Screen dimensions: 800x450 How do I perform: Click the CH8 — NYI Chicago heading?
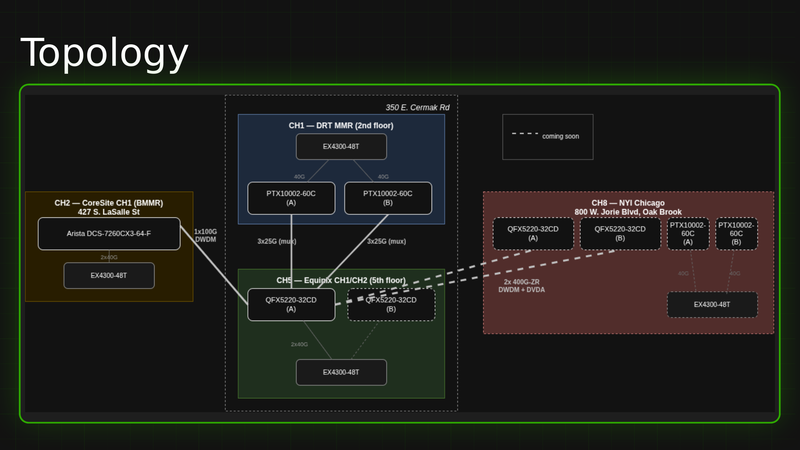pyautogui.click(x=628, y=203)
